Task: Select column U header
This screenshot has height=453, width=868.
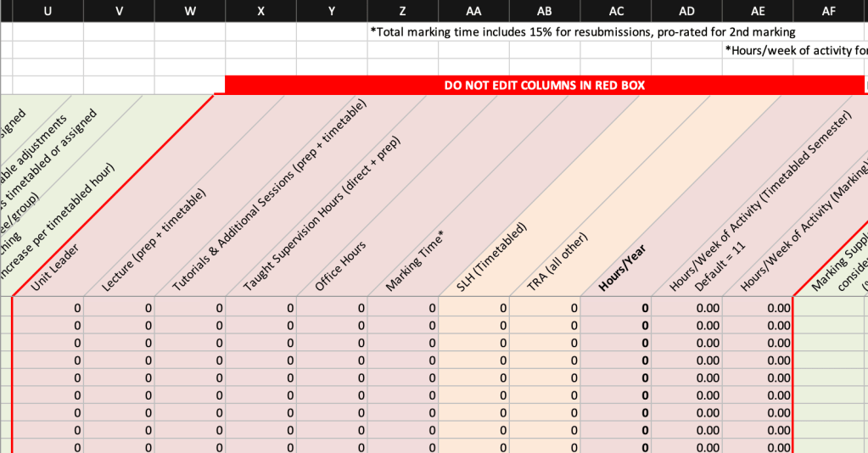Action: [48, 10]
